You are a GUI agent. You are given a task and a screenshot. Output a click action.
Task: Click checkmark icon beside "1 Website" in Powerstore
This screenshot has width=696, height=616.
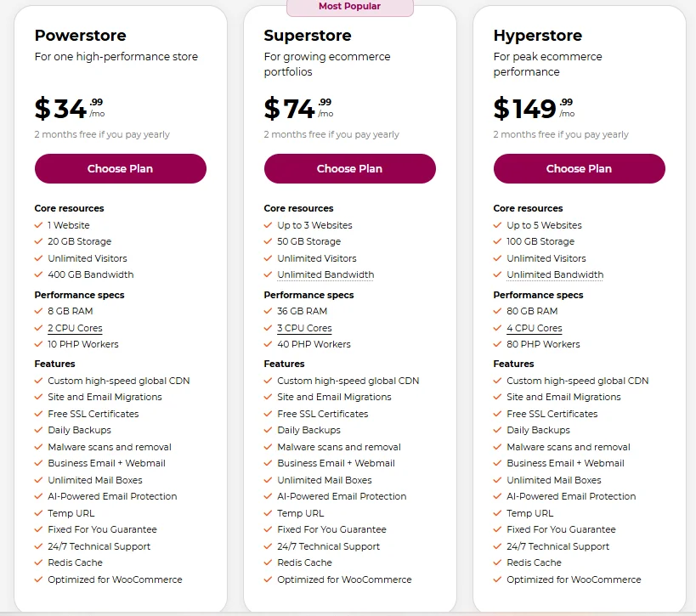click(x=37, y=226)
